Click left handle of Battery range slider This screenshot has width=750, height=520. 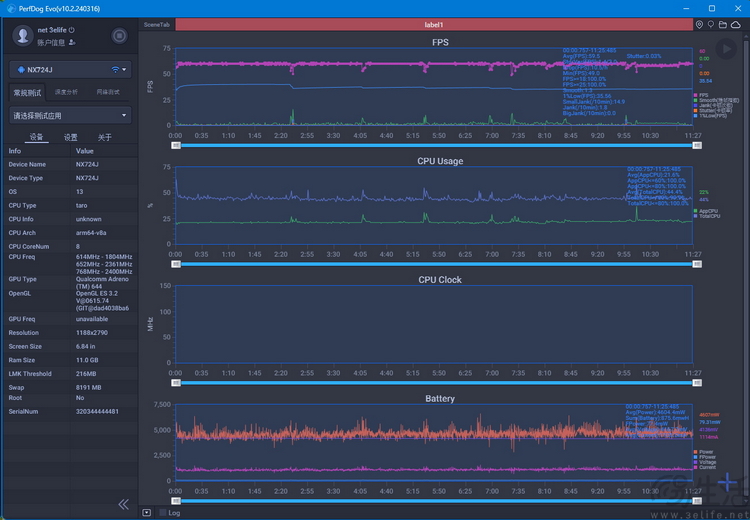click(176, 501)
